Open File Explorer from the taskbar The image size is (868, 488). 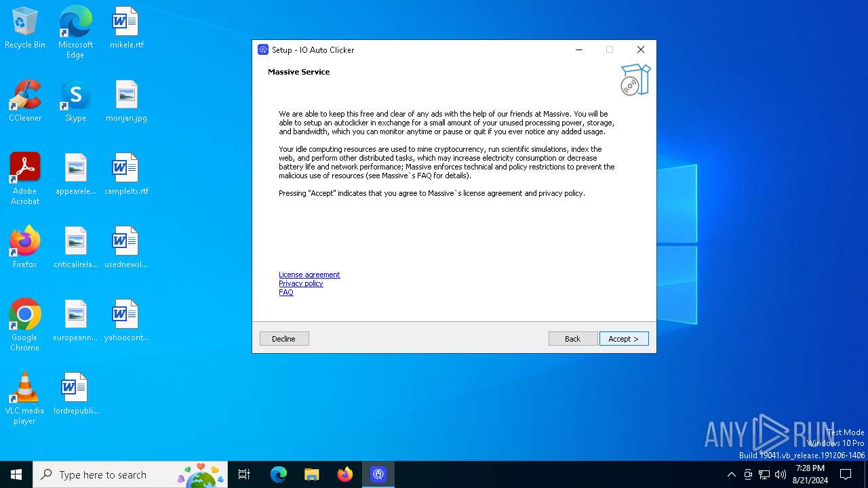point(312,474)
